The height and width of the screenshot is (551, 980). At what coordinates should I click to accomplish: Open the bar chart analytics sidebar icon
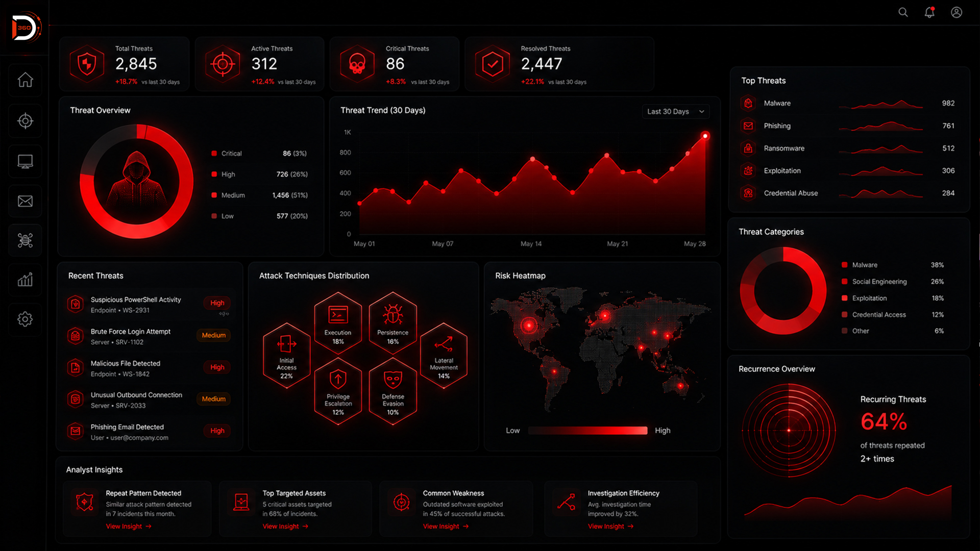tap(25, 280)
